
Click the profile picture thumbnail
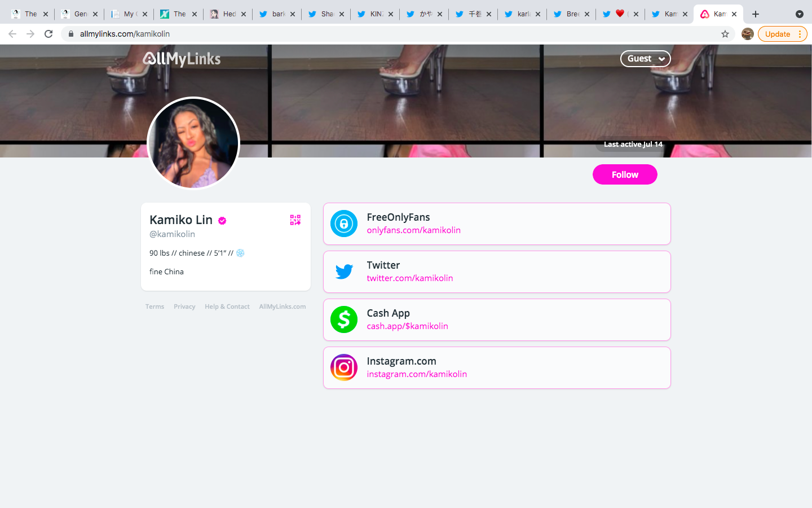pyautogui.click(x=193, y=143)
